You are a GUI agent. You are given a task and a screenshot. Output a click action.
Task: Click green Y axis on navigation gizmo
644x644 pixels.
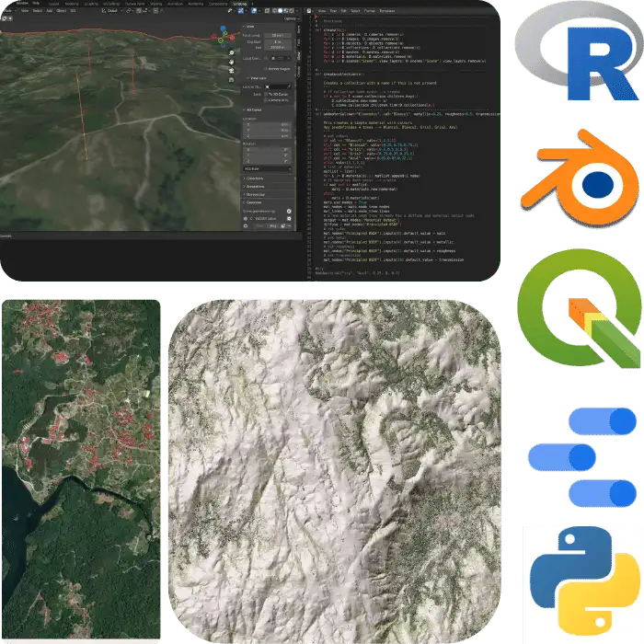225,33
